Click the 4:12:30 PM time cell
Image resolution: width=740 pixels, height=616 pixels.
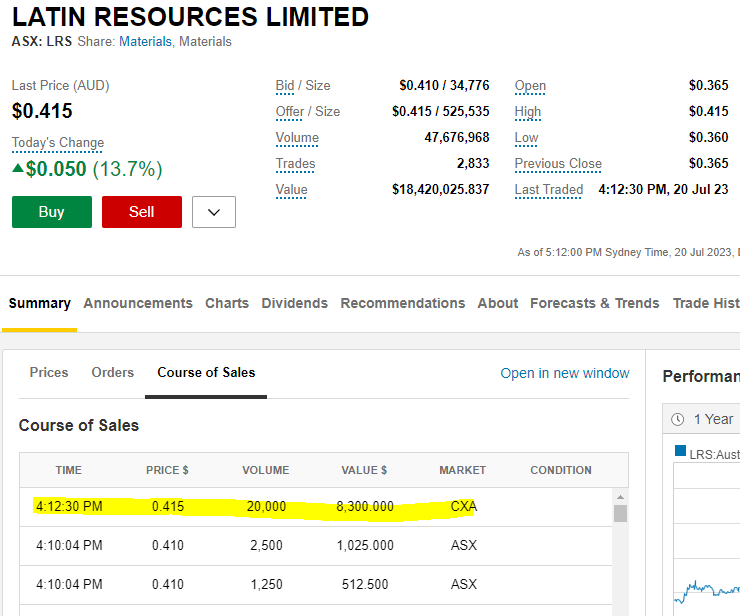click(69, 506)
